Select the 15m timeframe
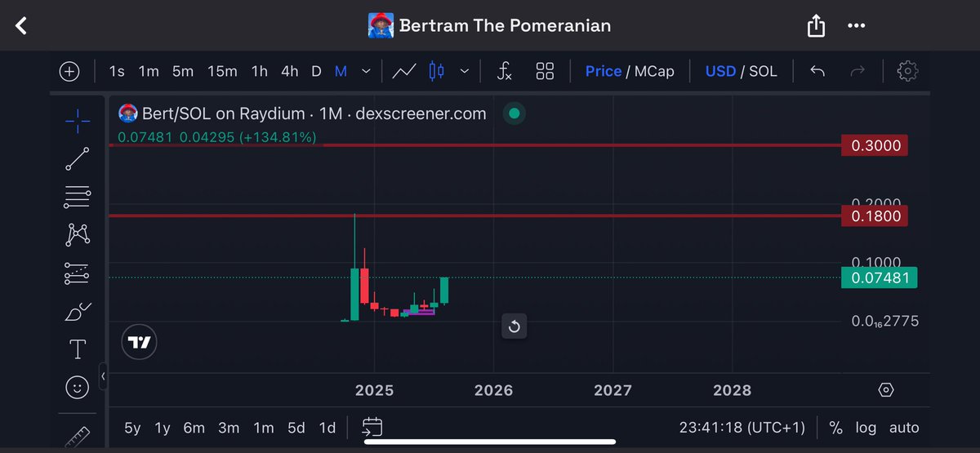 (222, 71)
